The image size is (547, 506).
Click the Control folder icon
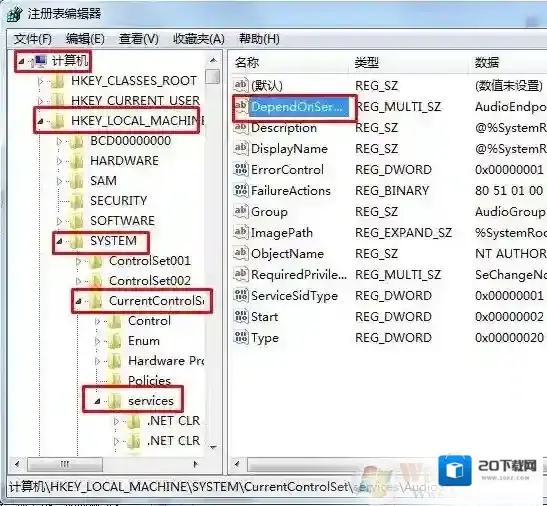point(115,321)
